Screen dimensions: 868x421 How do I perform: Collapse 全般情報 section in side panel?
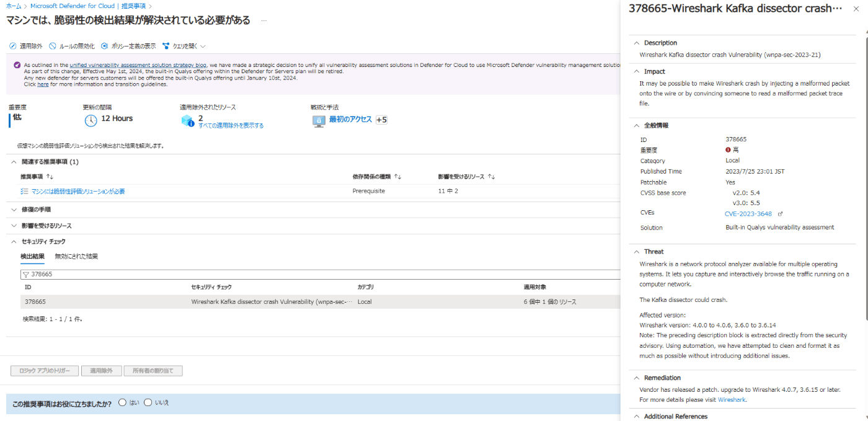636,125
